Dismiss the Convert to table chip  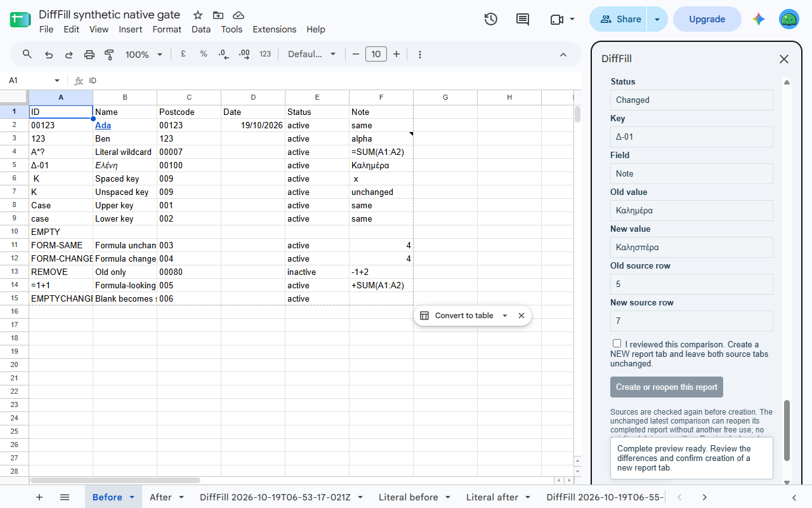(x=521, y=316)
